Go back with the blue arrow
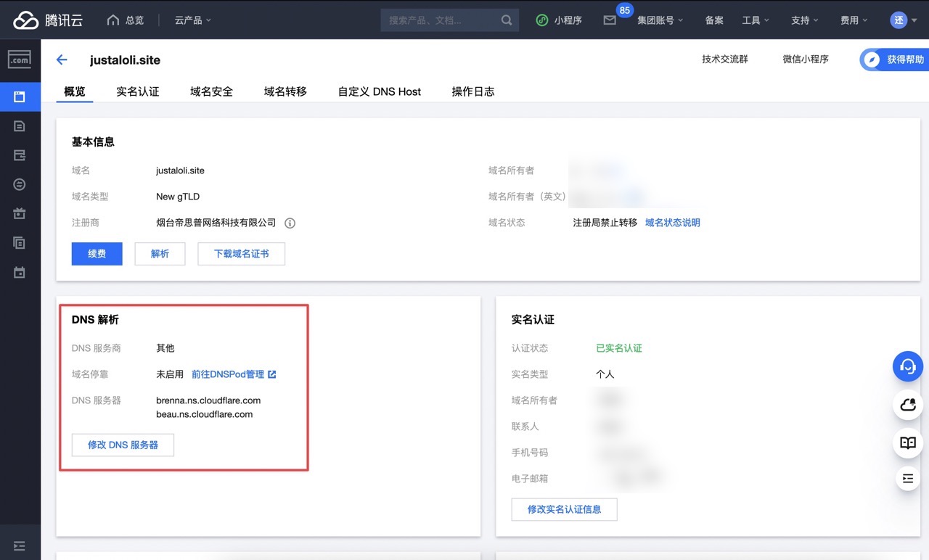 pyautogui.click(x=62, y=60)
